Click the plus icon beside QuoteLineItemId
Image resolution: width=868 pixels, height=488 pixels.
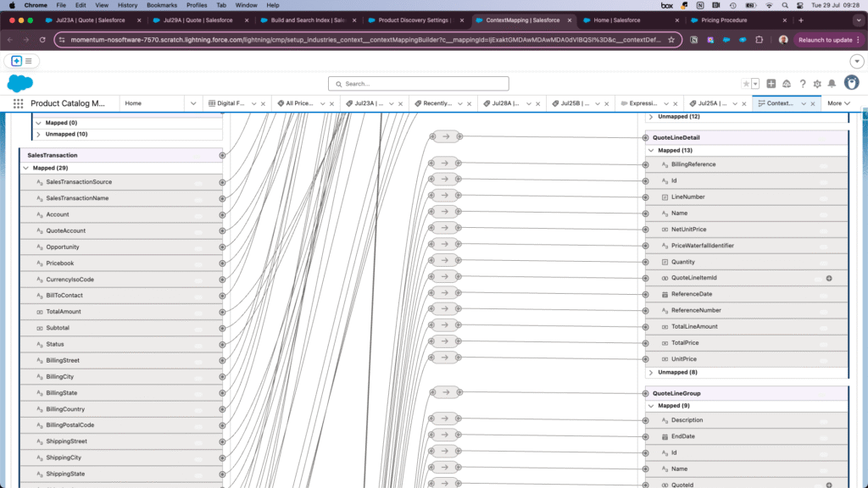pos(829,278)
